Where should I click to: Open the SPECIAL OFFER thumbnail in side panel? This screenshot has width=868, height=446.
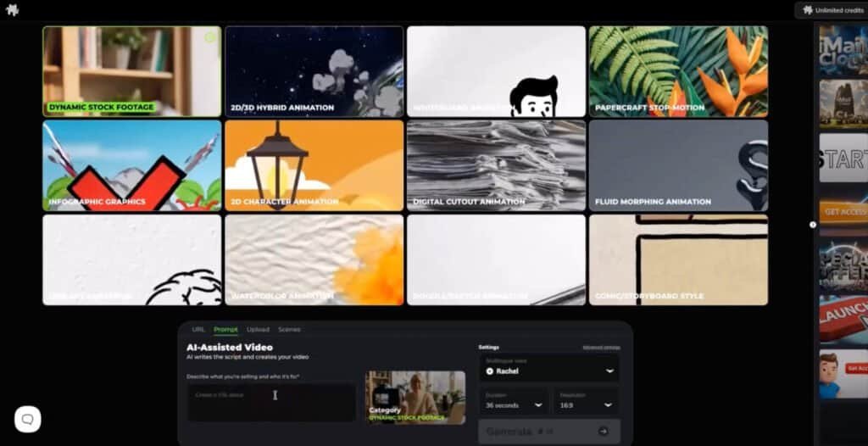click(x=843, y=267)
